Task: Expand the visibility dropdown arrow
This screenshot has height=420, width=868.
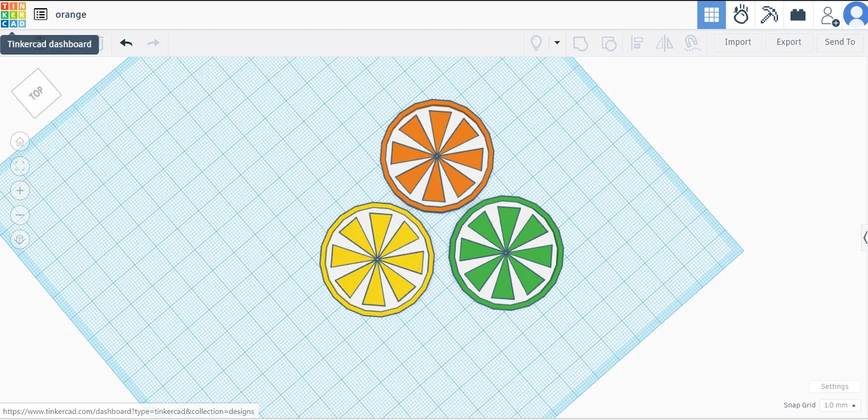Action: 557,43
